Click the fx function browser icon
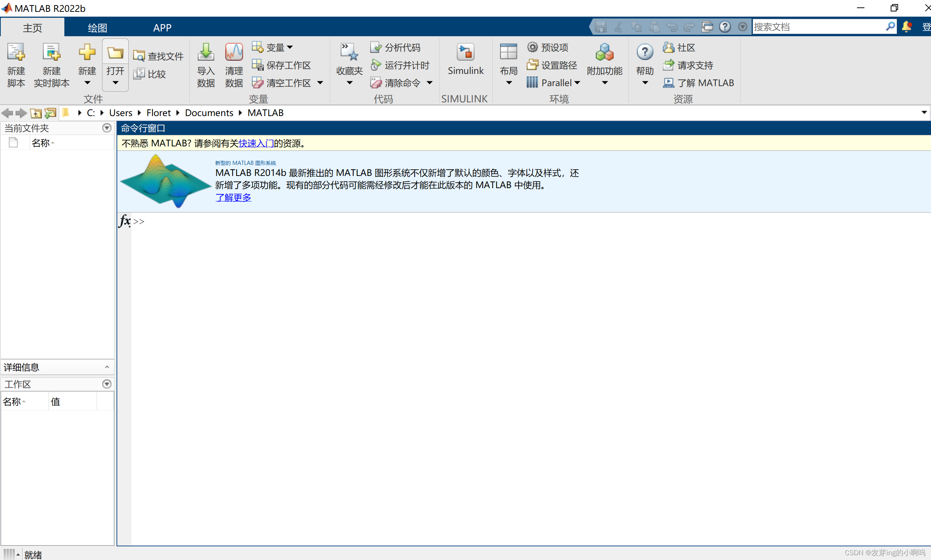931x560 pixels. click(125, 221)
